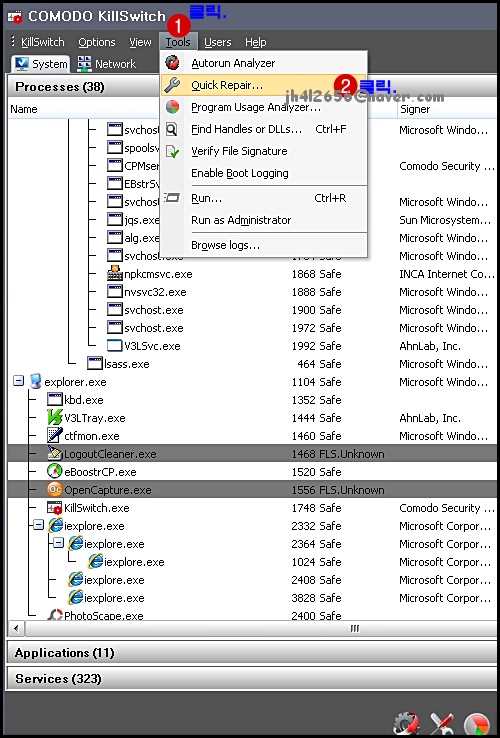Click the Quick Repair wrench icon
This screenshot has height=738, width=500.
pos(172,85)
